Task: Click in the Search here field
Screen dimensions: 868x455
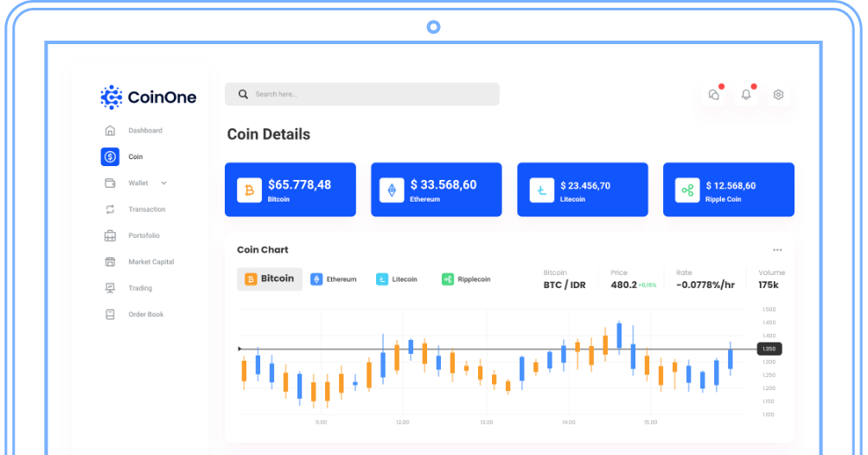Action: point(361,94)
